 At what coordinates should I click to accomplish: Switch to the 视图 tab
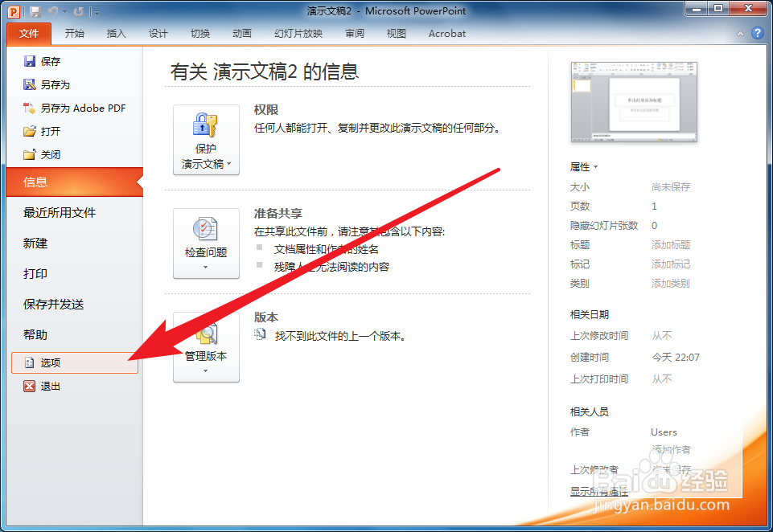coord(397,34)
